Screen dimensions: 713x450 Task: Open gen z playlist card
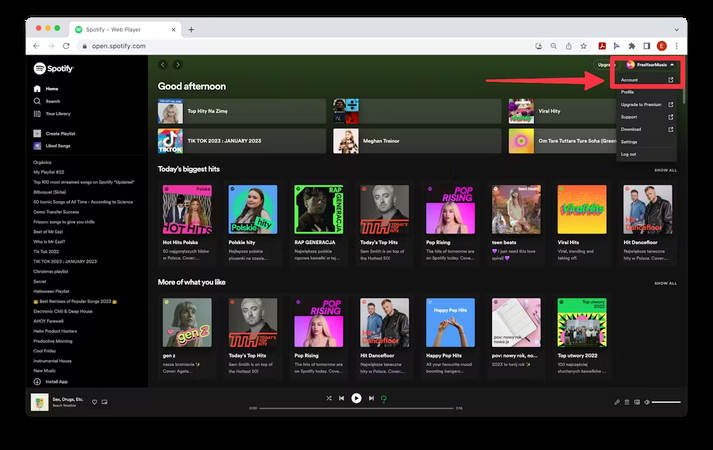(187, 336)
